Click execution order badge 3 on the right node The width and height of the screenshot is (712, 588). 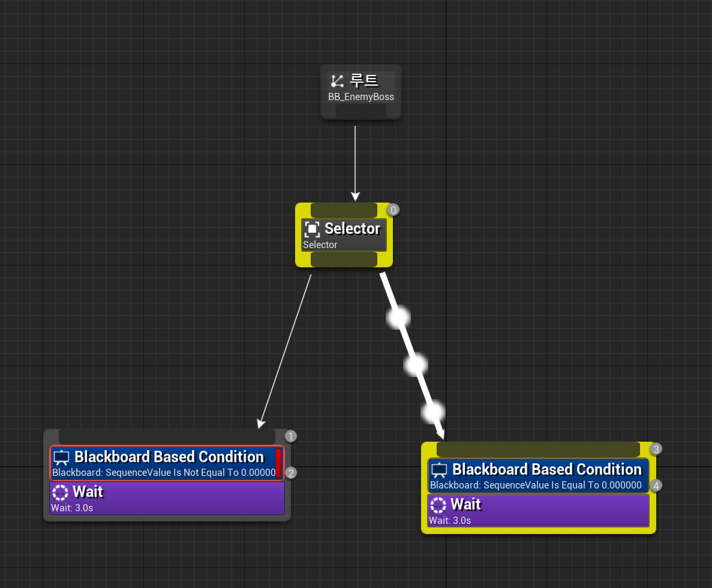[x=656, y=448]
